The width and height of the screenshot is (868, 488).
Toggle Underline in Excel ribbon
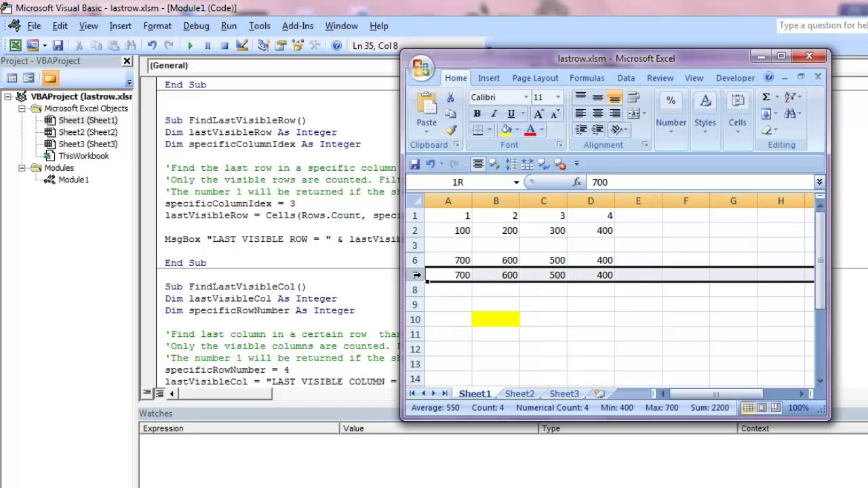511,114
